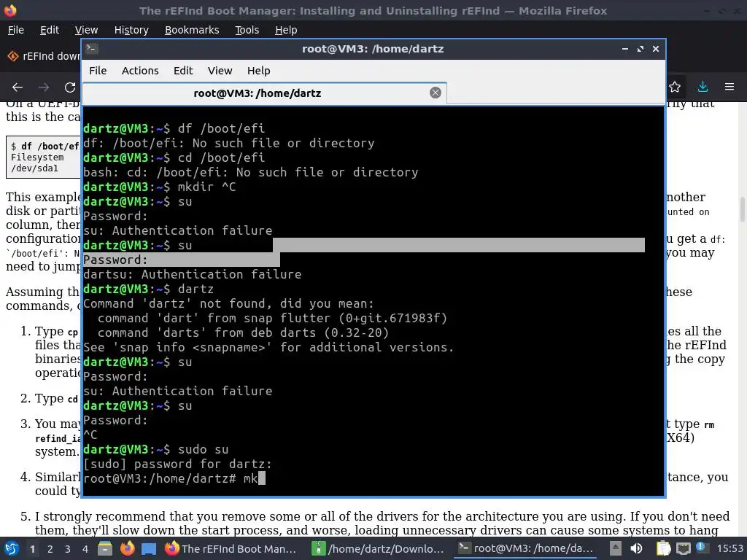The height and width of the screenshot is (560, 747).
Task: Click the 'sudo su' command line in terminal
Action: coord(156,449)
